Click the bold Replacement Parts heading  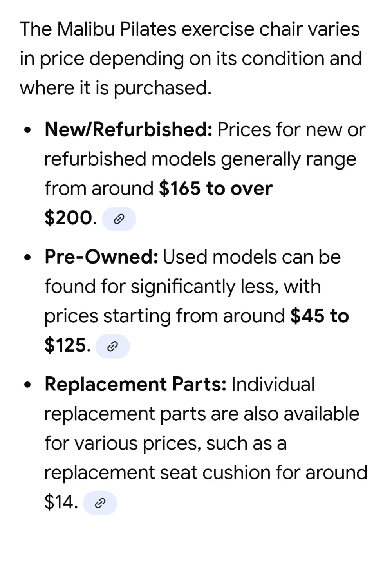tap(135, 385)
